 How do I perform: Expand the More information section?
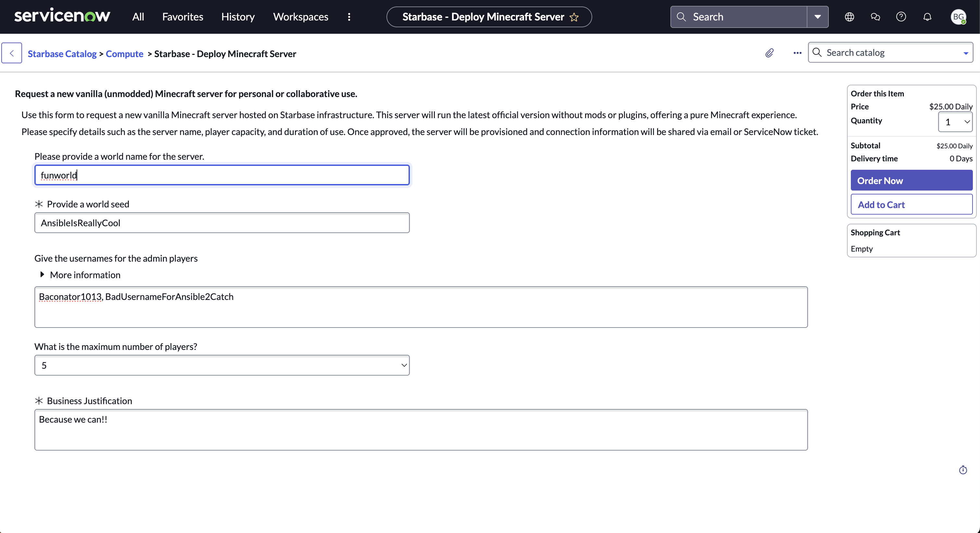point(80,275)
